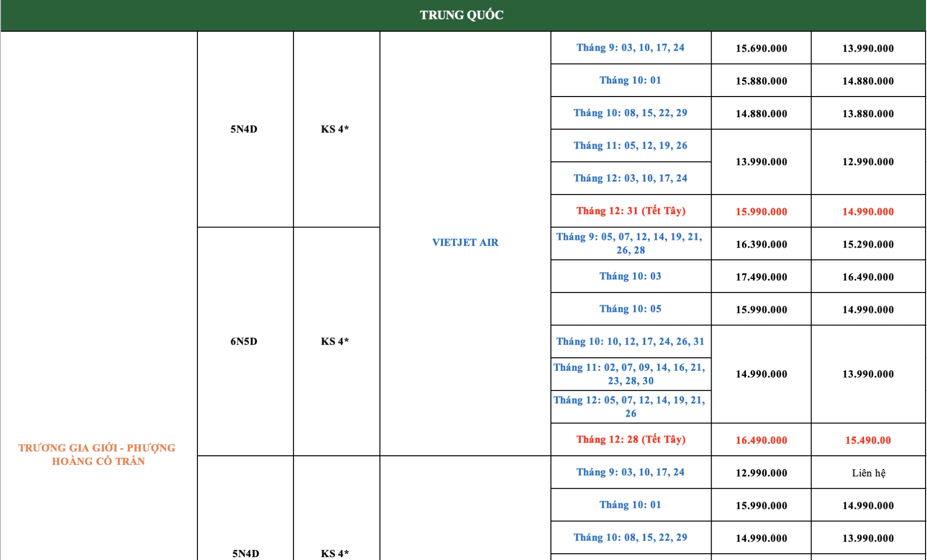Click the TRUNG QUỐC header banner

(462, 15)
